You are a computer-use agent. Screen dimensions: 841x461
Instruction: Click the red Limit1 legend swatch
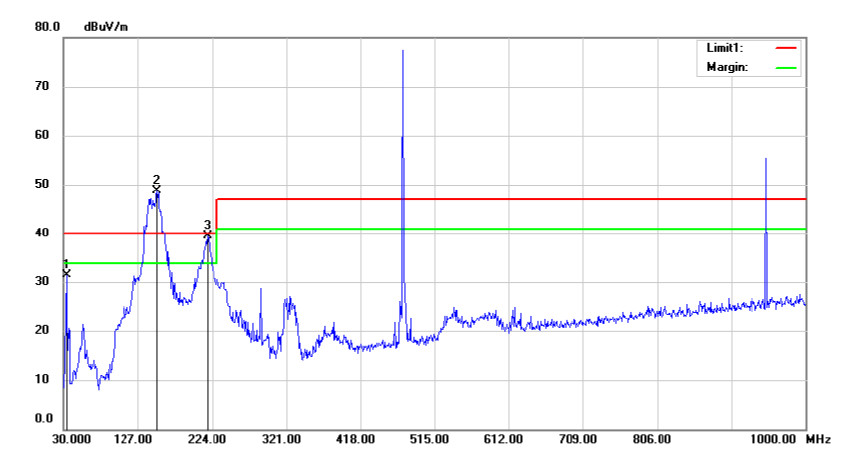click(786, 48)
